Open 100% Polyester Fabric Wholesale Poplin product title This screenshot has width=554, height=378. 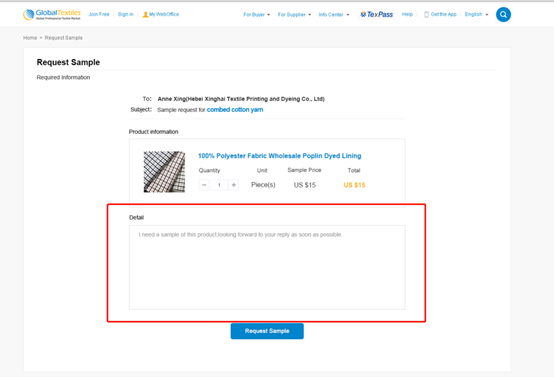point(279,156)
